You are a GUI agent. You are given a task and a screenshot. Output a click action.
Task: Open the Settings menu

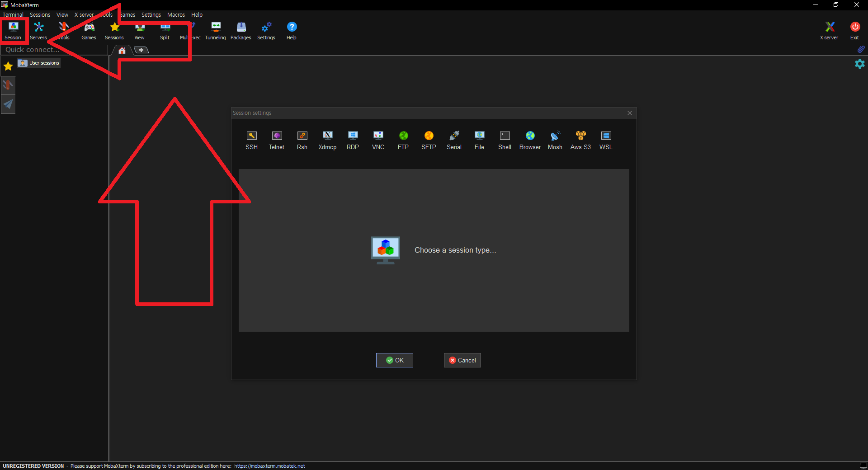(151, 15)
